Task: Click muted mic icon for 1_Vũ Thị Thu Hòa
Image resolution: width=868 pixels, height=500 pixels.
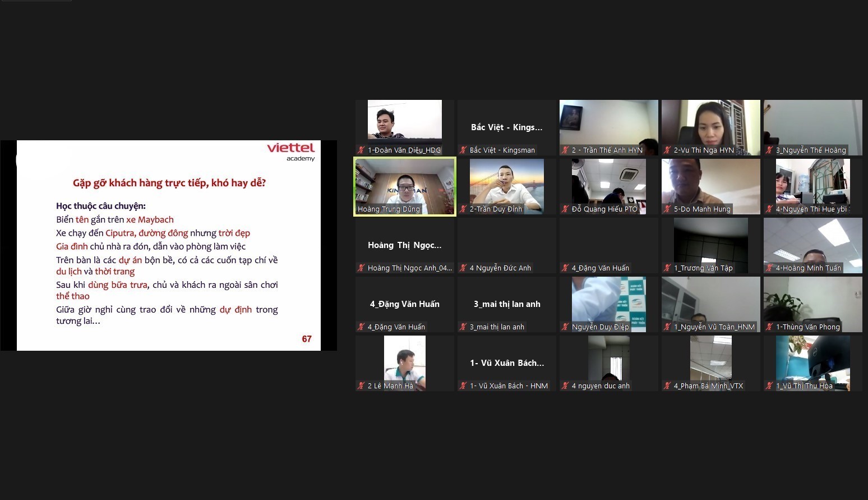Action: (769, 386)
